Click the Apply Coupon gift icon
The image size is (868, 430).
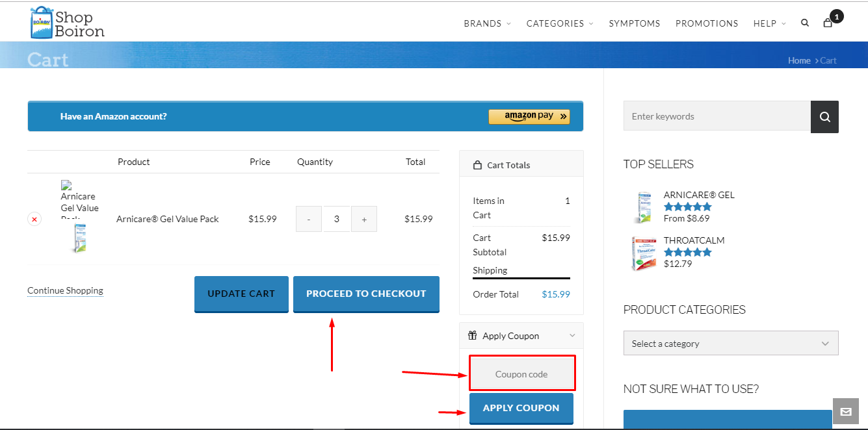point(473,336)
